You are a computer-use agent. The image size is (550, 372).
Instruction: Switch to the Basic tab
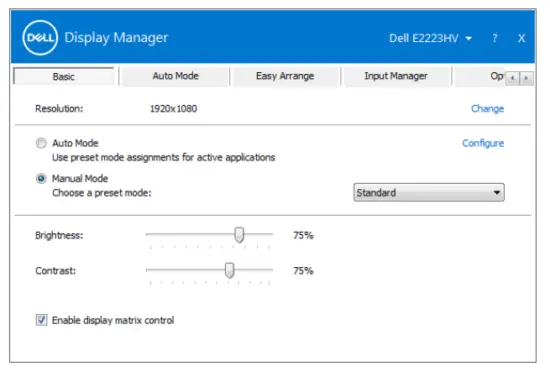coord(63,76)
